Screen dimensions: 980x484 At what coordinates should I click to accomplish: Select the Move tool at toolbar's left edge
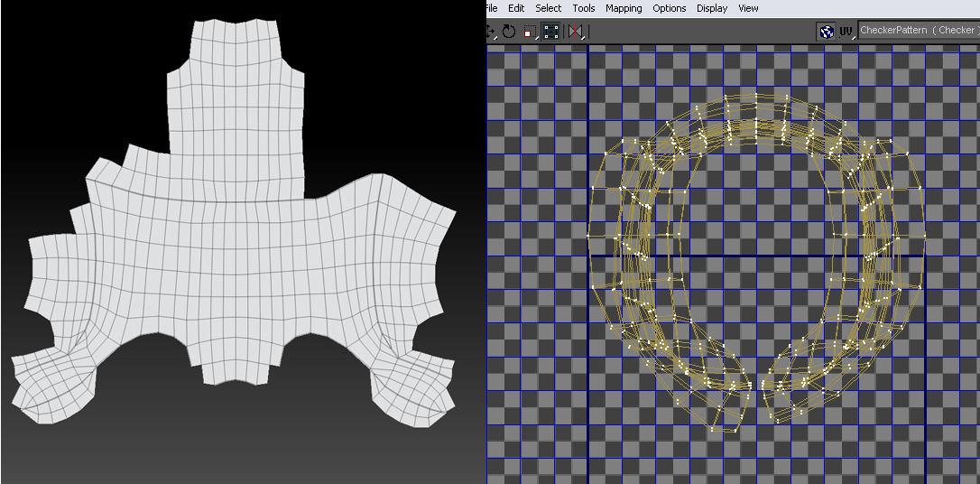pyautogui.click(x=491, y=32)
